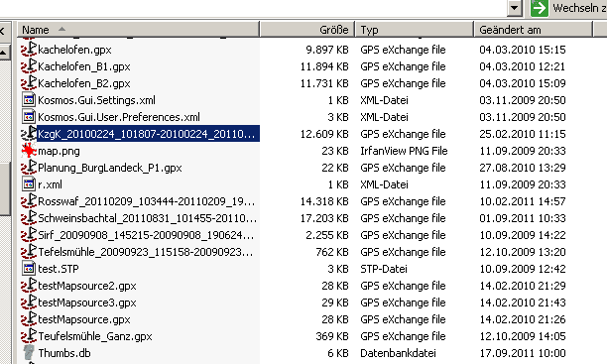Sort files by Name column header
Screen dimensions: 607x364
tap(138, 30)
